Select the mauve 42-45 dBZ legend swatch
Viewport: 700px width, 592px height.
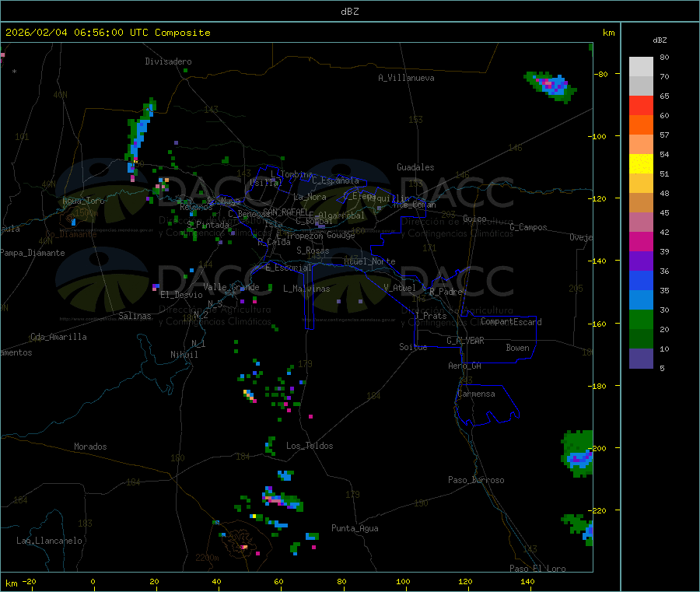click(x=641, y=222)
